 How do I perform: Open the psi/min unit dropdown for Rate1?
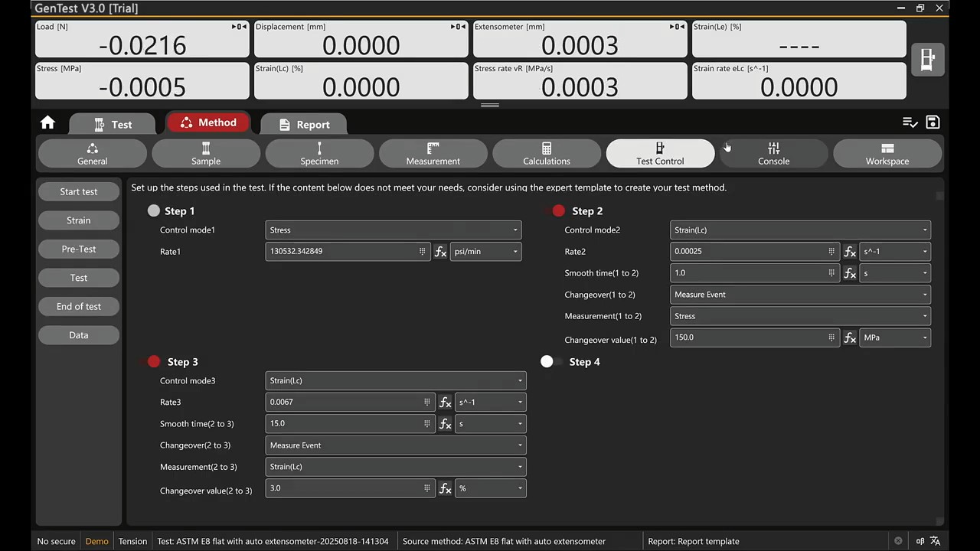point(485,252)
